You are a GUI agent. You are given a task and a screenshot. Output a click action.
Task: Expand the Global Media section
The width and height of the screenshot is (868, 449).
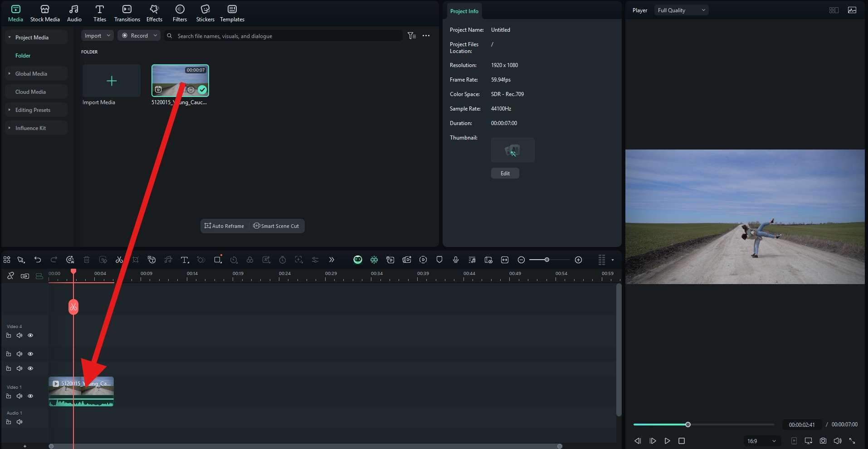tap(10, 73)
